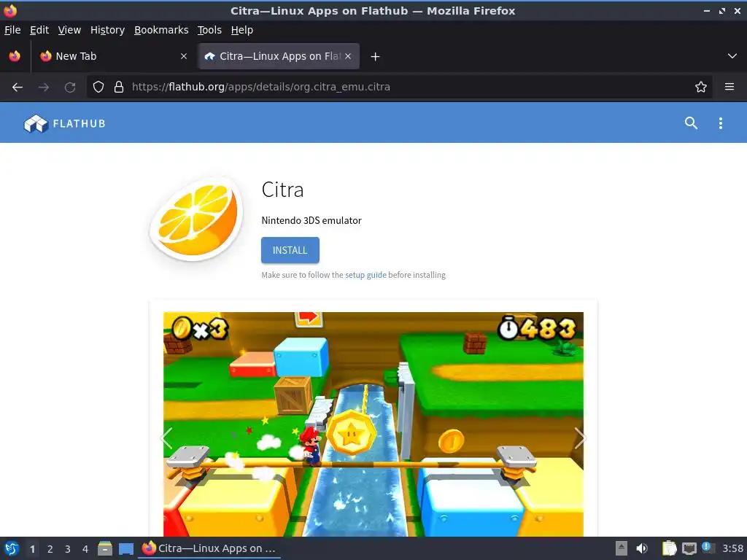Open the volume speaker tray icon
Image resolution: width=747 pixels, height=560 pixels.
[x=642, y=548]
